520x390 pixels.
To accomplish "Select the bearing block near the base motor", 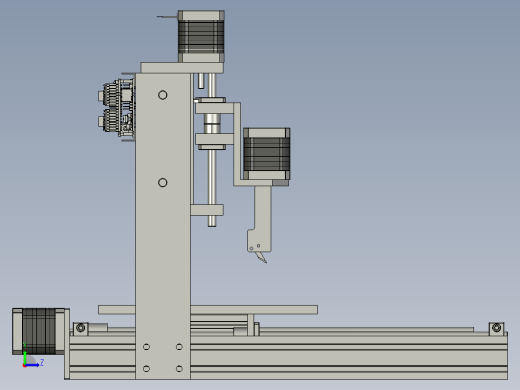I will pos(81,329).
